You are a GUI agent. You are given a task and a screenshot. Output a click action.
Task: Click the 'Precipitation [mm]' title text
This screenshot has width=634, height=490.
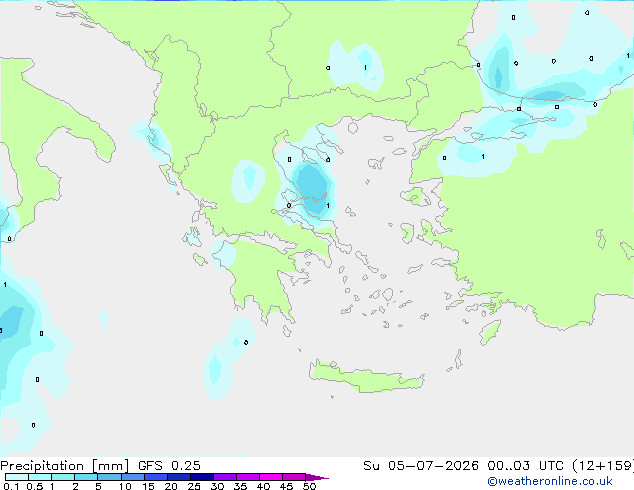tap(65, 466)
